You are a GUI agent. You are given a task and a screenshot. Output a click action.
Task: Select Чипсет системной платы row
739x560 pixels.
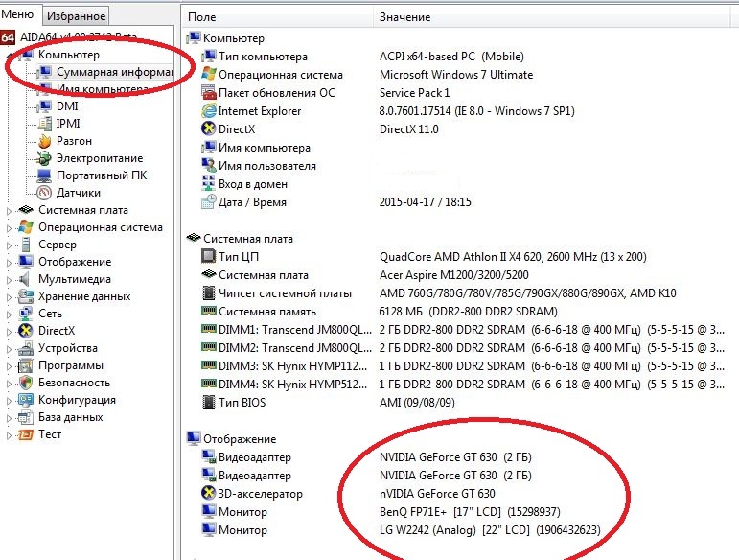pos(459,293)
